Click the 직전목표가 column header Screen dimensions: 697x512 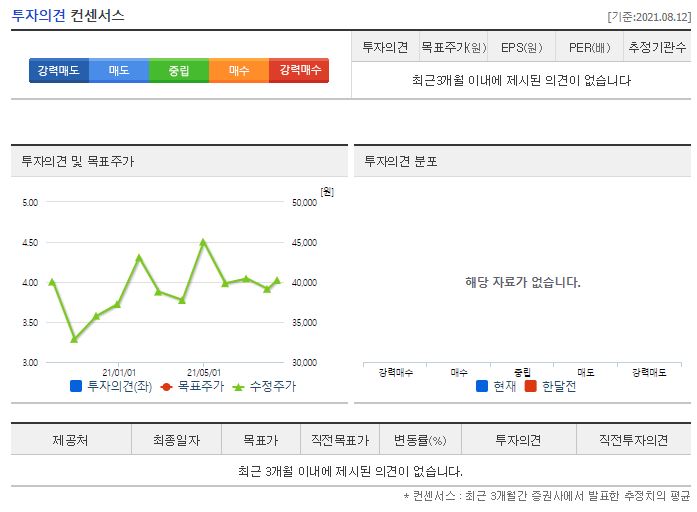coord(340,440)
